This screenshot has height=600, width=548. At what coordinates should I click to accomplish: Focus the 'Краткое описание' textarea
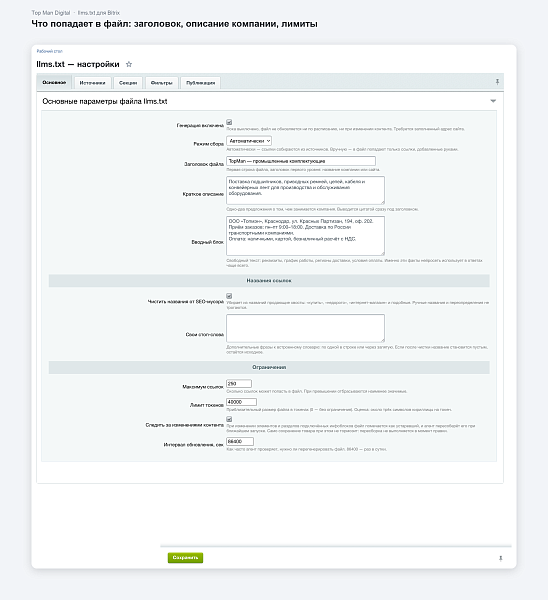tap(305, 190)
